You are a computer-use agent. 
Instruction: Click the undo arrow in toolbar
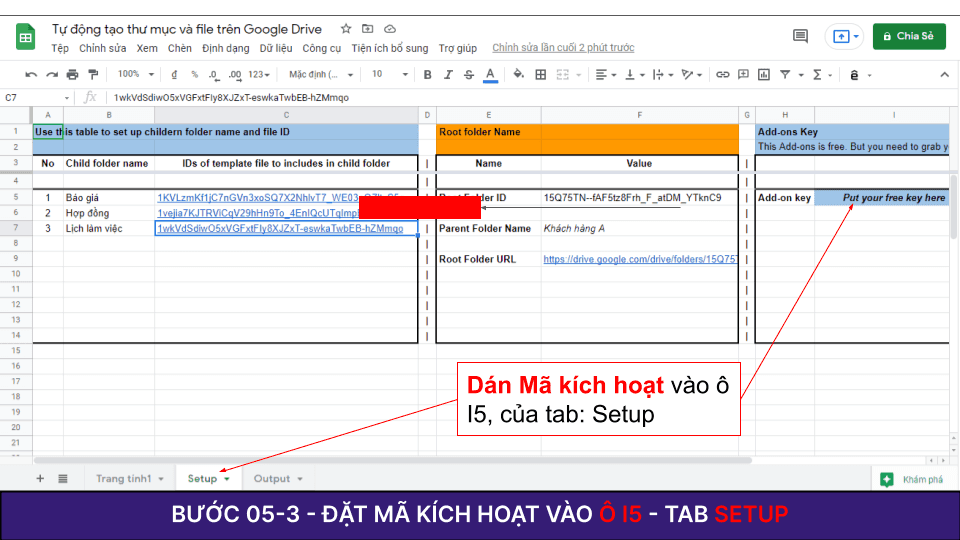tap(31, 74)
